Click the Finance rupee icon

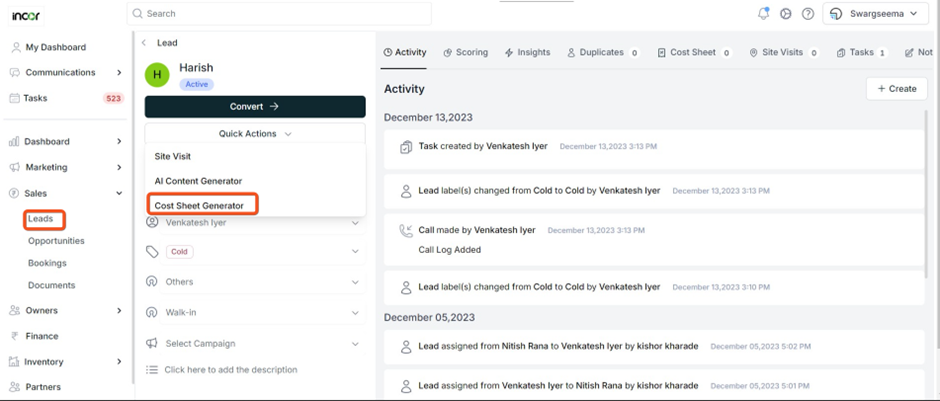(x=14, y=336)
